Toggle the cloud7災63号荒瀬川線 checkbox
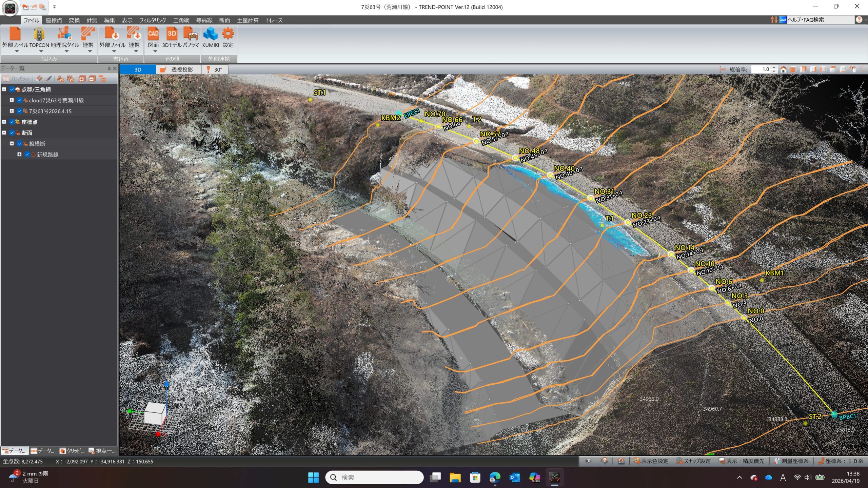The image size is (868, 488). (x=20, y=100)
